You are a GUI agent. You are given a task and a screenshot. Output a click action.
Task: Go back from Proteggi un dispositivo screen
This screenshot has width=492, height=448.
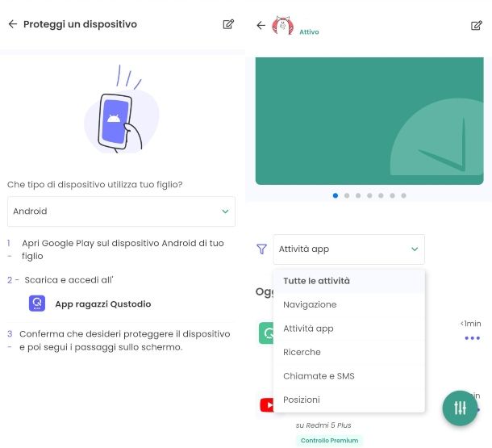(13, 24)
